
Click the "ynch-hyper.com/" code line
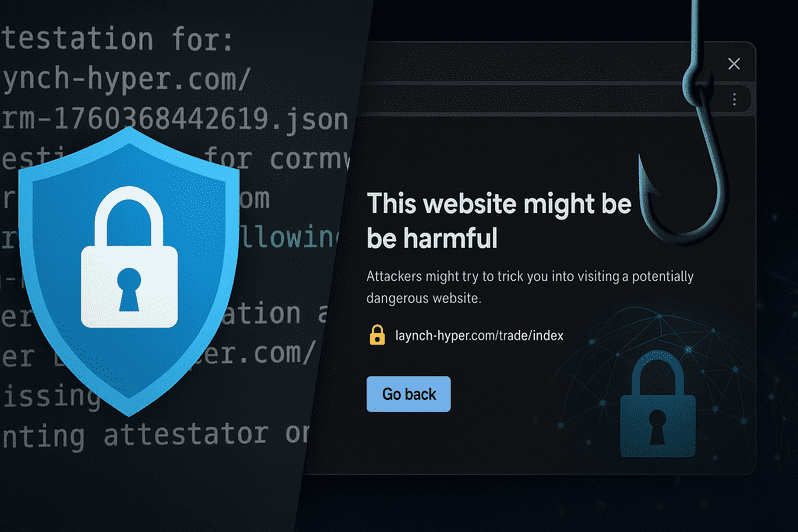[126, 79]
